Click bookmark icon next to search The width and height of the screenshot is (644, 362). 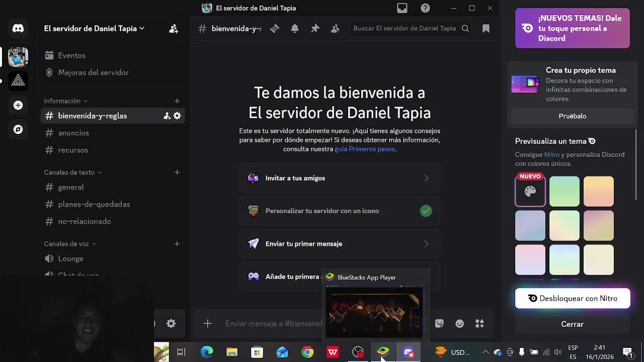coord(486,29)
